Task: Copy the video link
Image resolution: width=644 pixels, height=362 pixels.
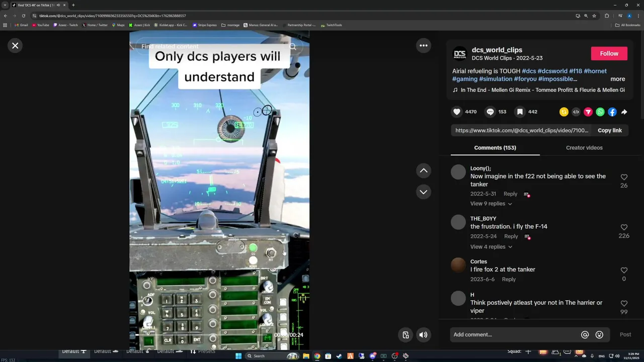Action: (x=610, y=131)
